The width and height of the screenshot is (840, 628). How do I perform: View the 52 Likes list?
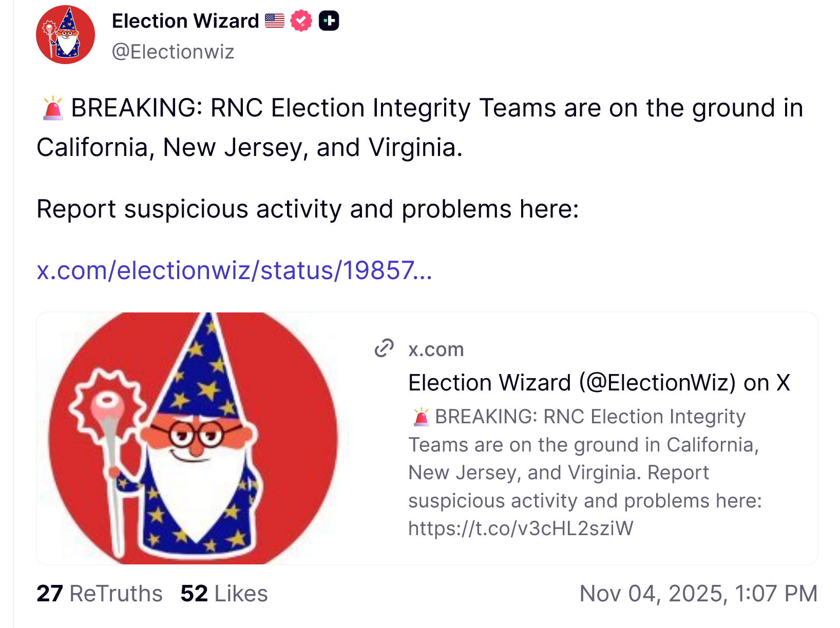(x=224, y=594)
